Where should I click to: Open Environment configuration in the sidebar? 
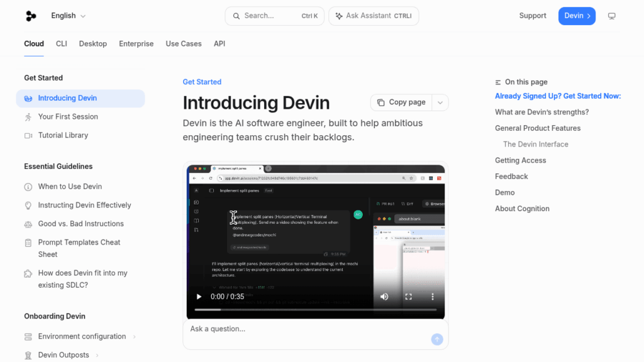[82, 336]
